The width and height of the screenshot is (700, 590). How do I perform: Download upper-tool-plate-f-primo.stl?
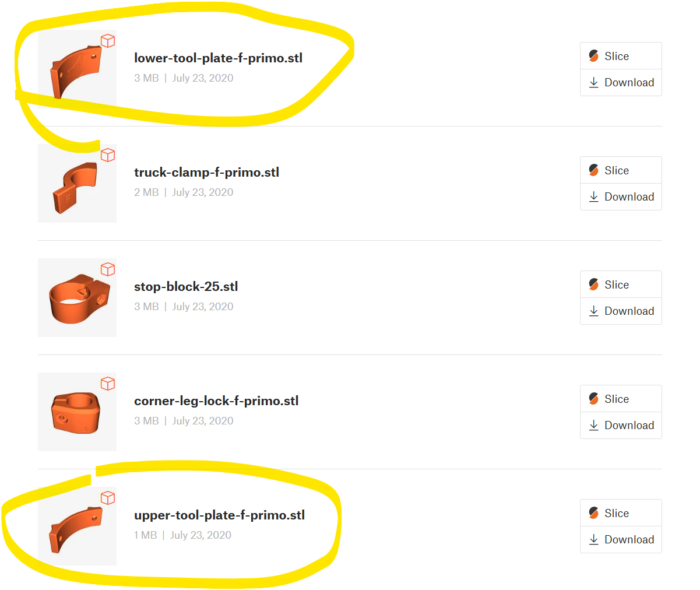pos(621,539)
